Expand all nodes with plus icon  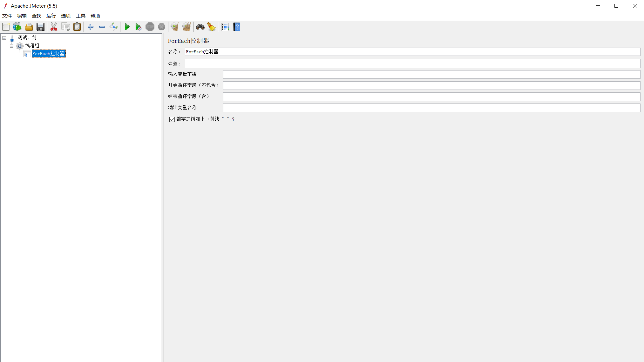point(91,27)
